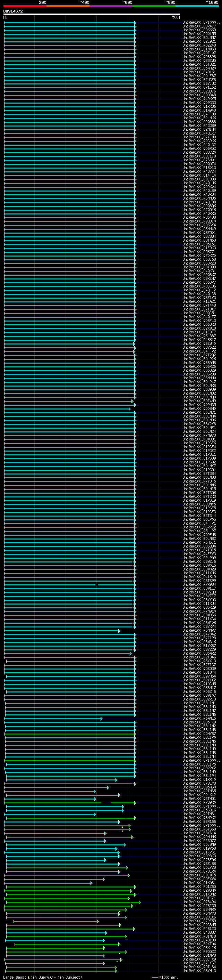Screen dimensions: 222x980
Task: Open hit UniRef100_P06669
Action: (199, 30)
